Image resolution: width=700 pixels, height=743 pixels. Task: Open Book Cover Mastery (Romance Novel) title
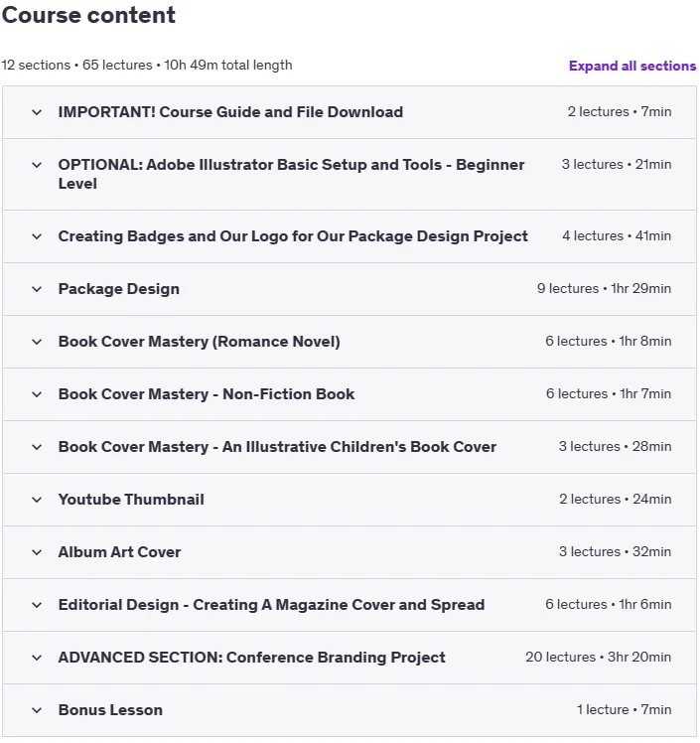(199, 342)
